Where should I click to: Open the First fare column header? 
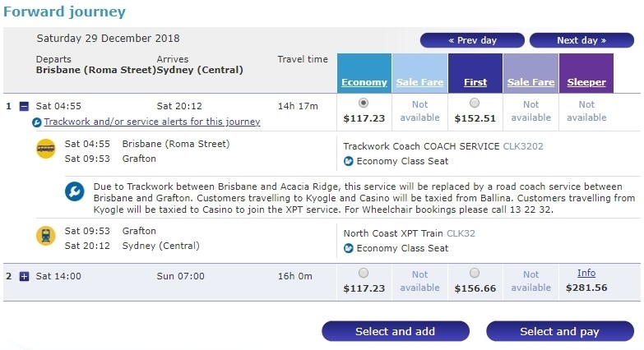(x=475, y=82)
